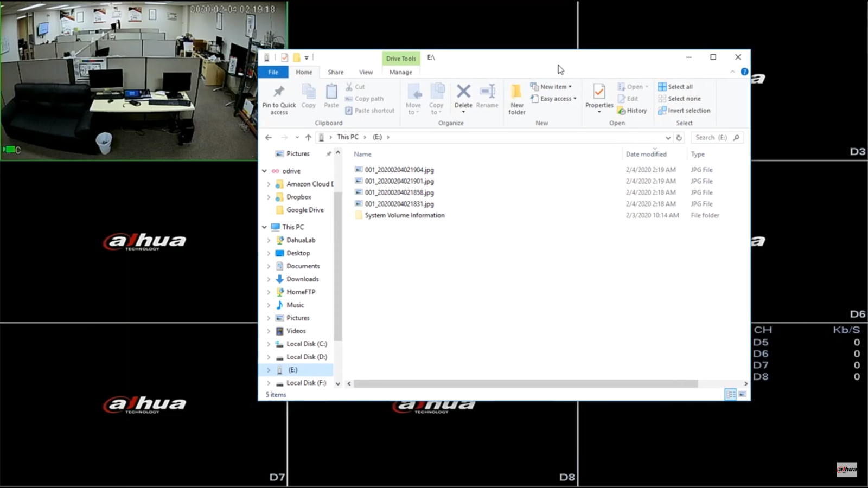Click the Up one level arrow
Screen dimensions: 868x488
[x=308, y=138]
